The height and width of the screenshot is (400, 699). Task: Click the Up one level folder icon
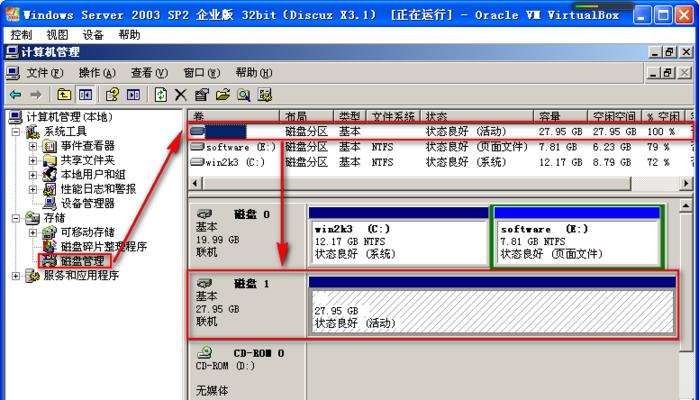[x=64, y=95]
